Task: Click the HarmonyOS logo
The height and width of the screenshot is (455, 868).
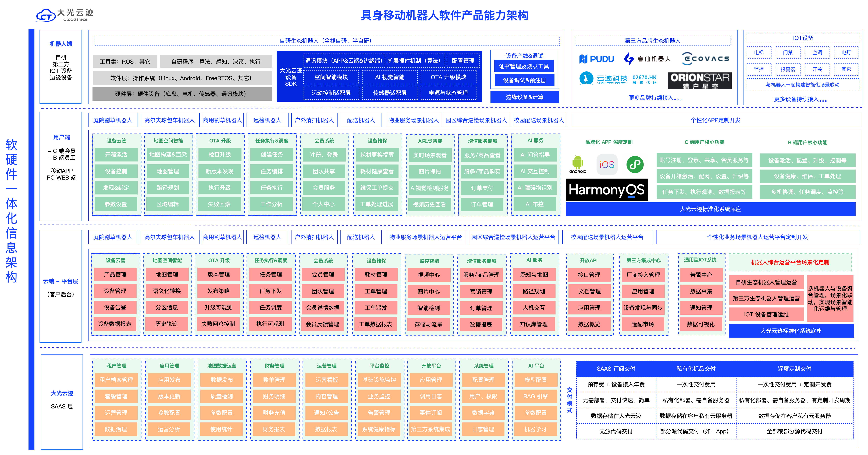Action: [607, 190]
